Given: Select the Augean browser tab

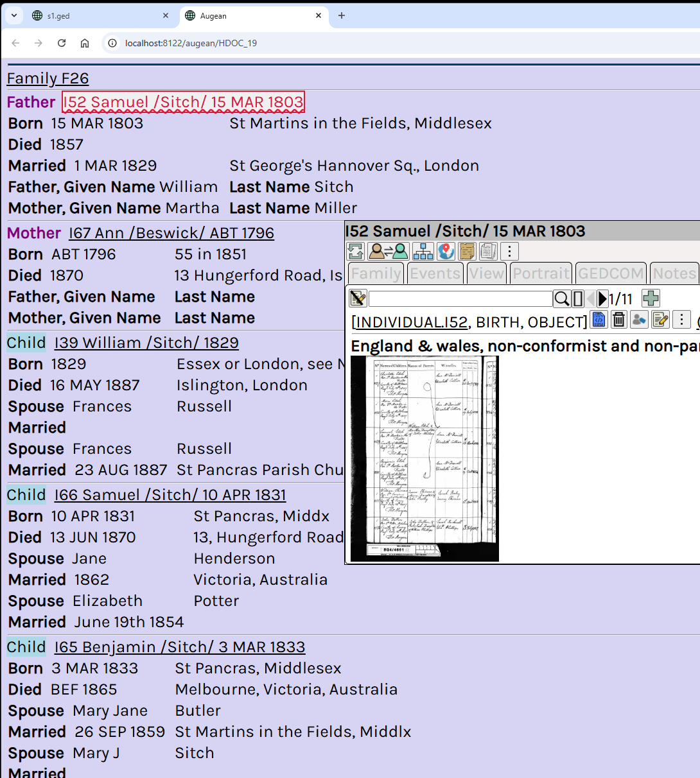Looking at the screenshot, I should pos(254,16).
